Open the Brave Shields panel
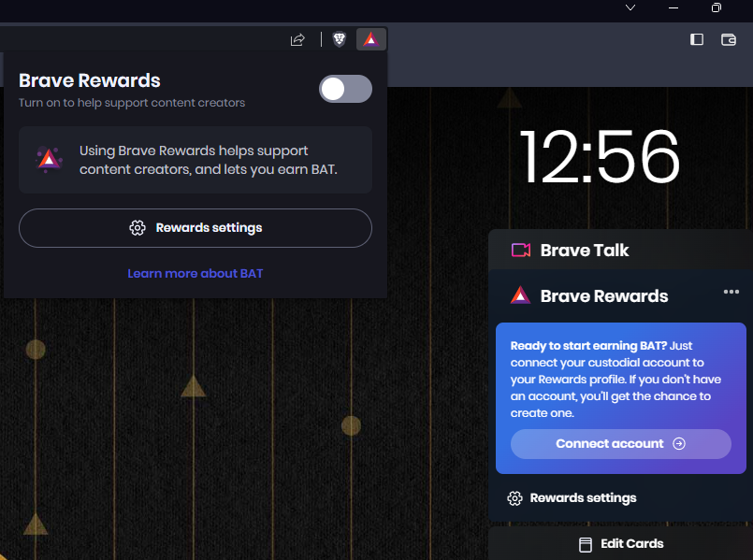 [339, 39]
